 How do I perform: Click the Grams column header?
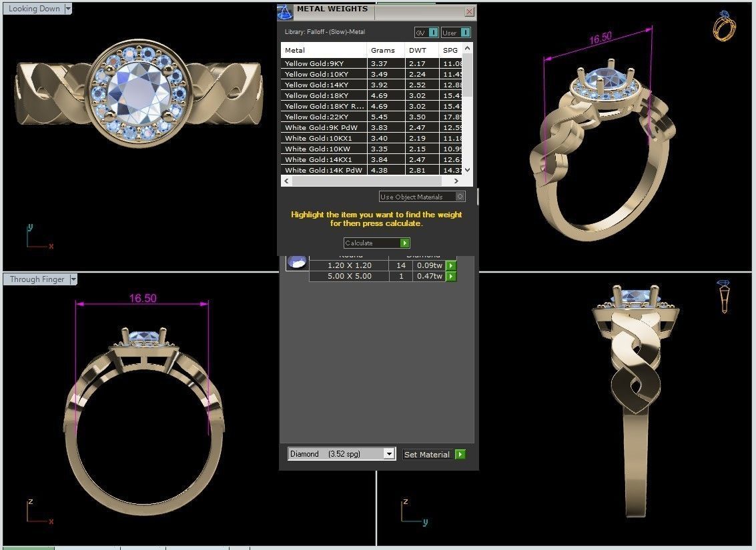(386, 50)
